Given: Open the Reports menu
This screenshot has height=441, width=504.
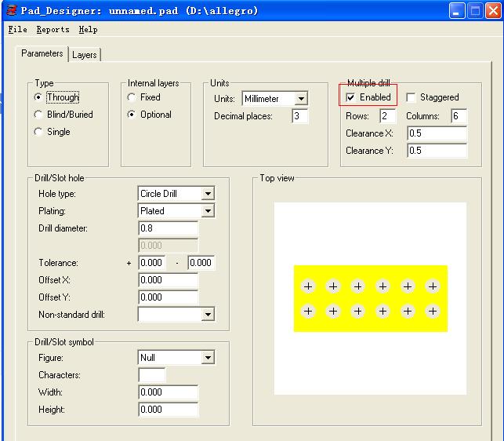Looking at the screenshot, I should coord(53,30).
